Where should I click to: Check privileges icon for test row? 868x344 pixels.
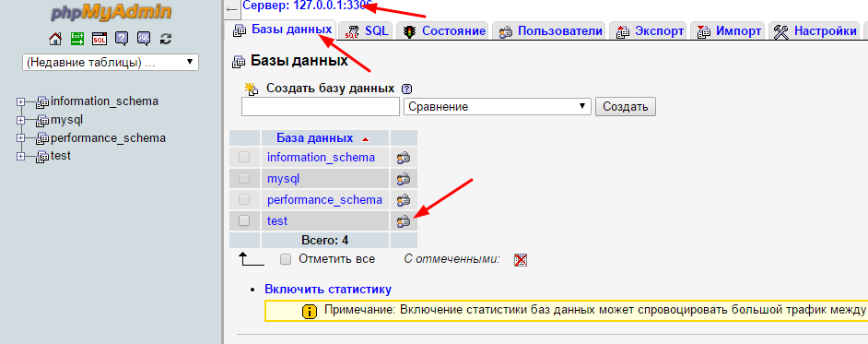pos(404,221)
